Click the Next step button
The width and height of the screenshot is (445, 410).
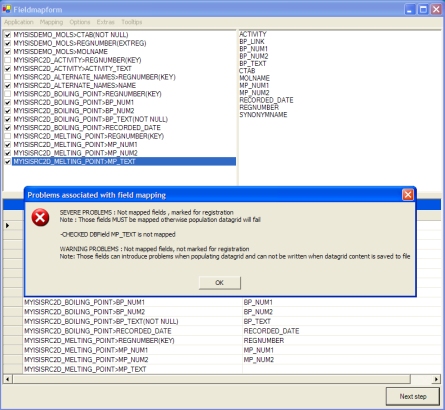coord(413,396)
